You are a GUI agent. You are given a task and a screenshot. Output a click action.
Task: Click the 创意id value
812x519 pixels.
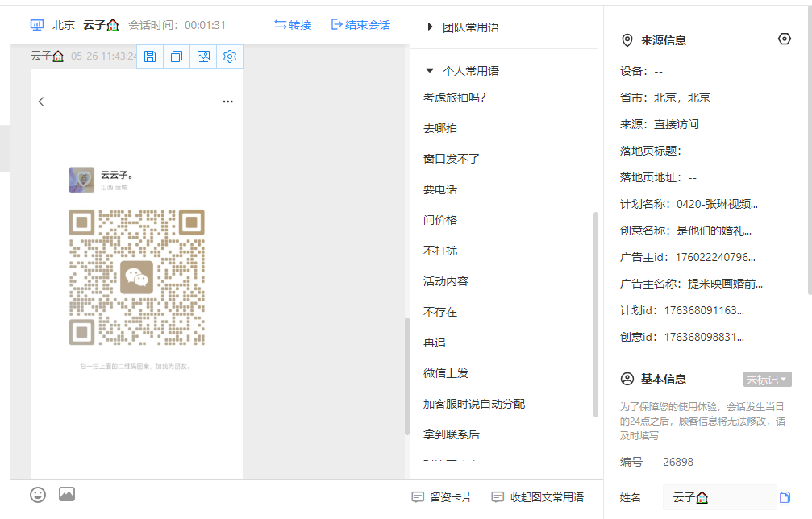(704, 337)
